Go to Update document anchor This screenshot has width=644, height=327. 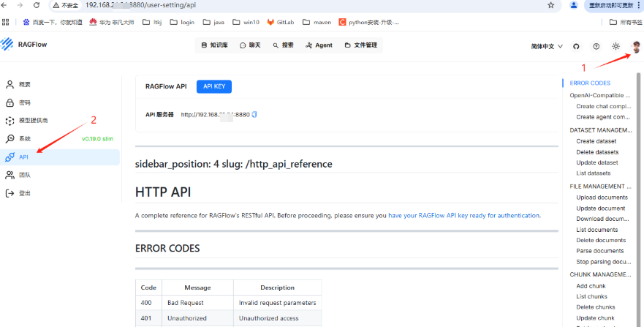(x=600, y=208)
